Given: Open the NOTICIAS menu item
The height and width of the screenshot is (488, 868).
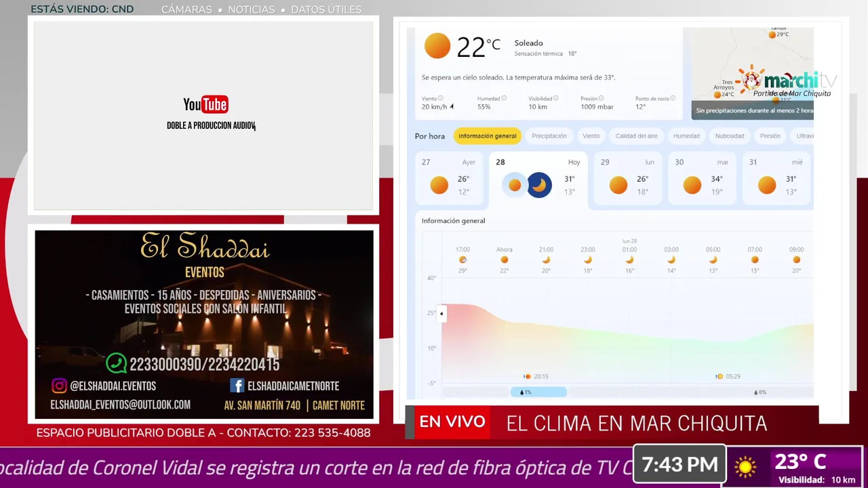Looking at the screenshot, I should (252, 9).
